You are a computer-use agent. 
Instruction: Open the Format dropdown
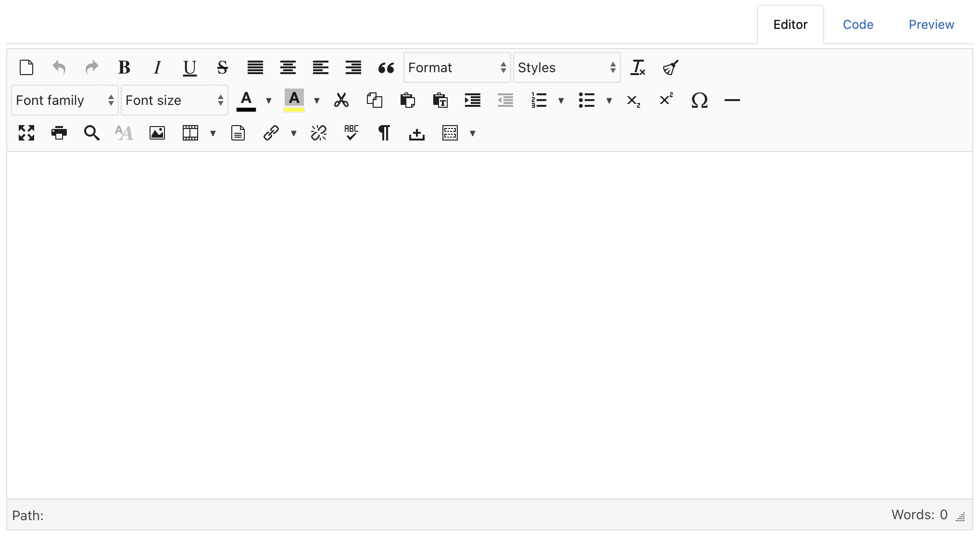(x=457, y=68)
